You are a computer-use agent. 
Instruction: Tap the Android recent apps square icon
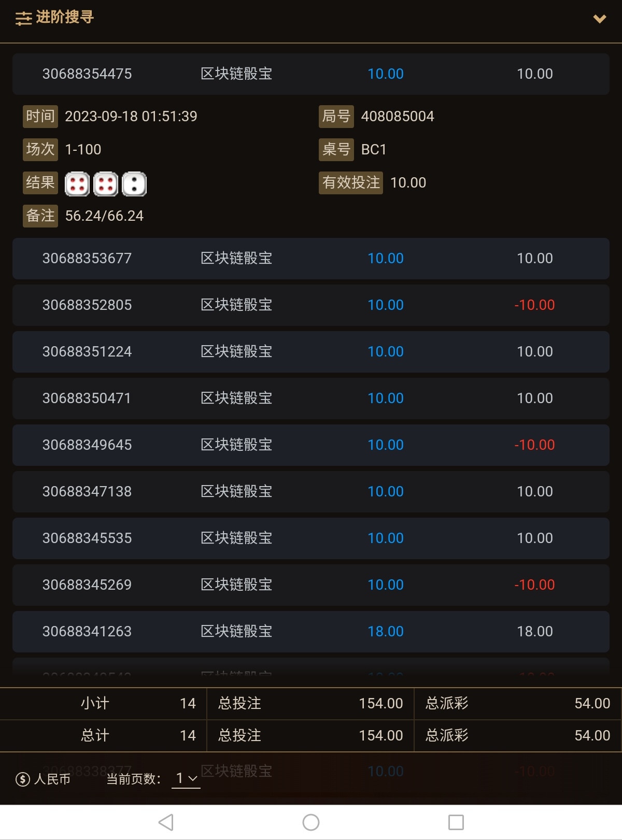[456, 822]
